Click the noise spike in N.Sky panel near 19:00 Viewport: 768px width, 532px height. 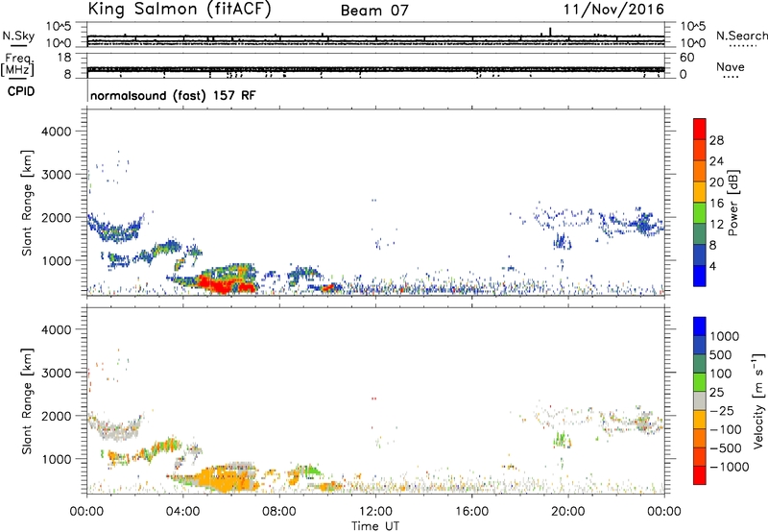(550, 32)
